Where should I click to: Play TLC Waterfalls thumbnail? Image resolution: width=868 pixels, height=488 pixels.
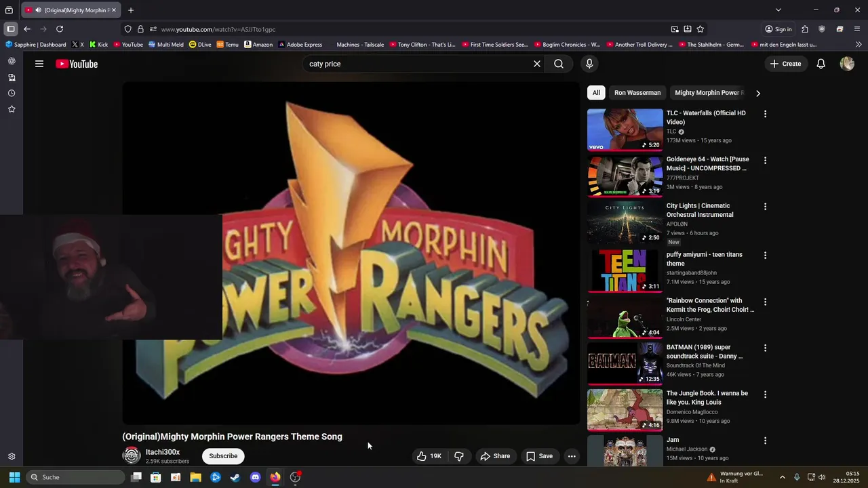pyautogui.click(x=625, y=129)
